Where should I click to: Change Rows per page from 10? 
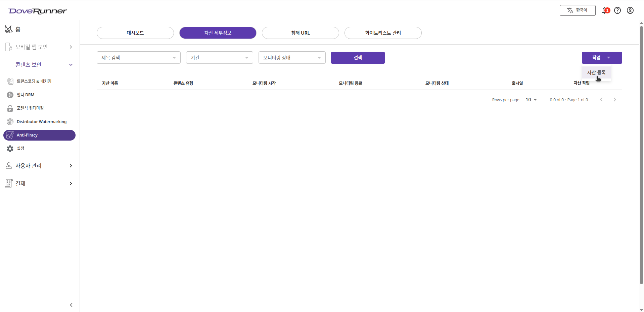531,100
